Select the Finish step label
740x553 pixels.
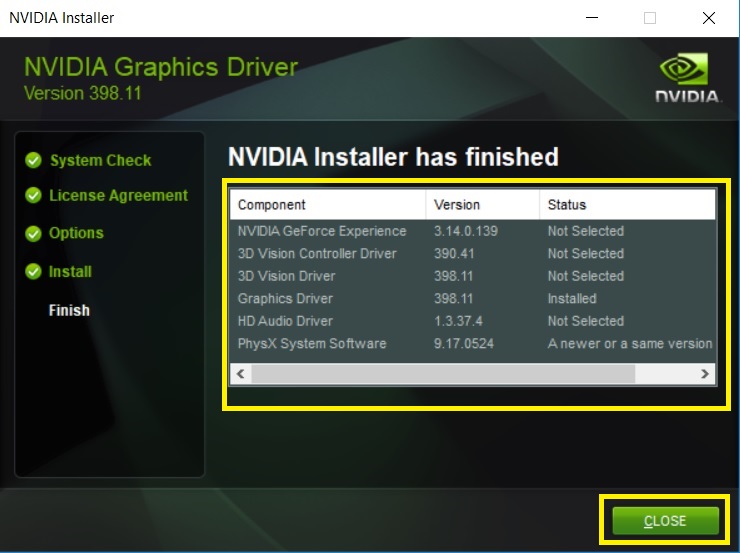(69, 310)
